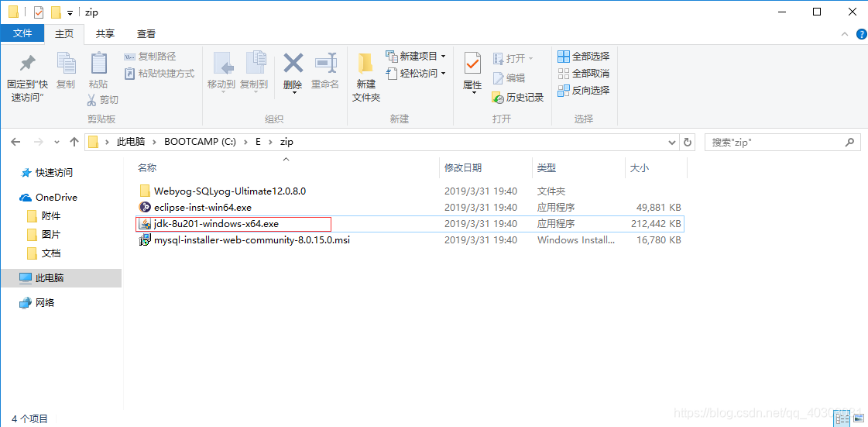Open Quick Access Toolbar customize arrow
Image resolution: width=868 pixels, height=427 pixels.
click(x=70, y=12)
